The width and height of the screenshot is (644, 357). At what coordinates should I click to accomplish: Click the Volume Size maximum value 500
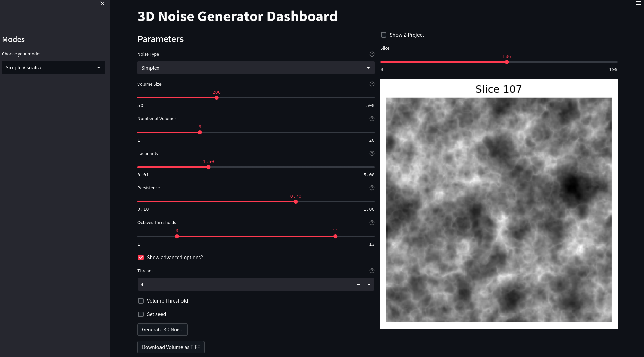coord(370,106)
